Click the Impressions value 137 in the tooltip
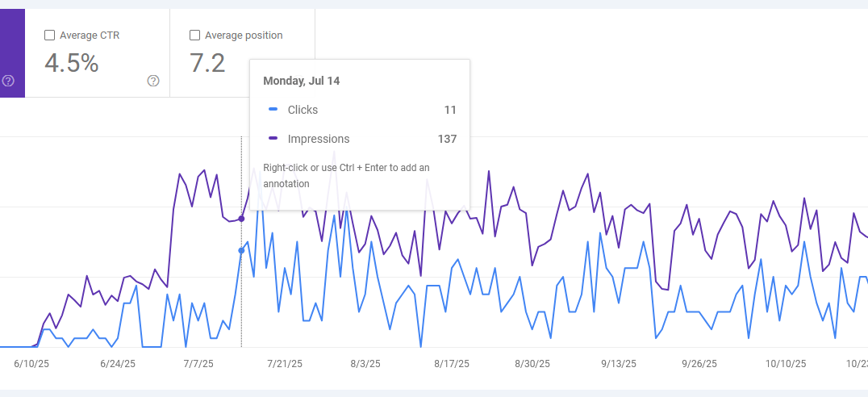This screenshot has width=868, height=397. tap(447, 139)
